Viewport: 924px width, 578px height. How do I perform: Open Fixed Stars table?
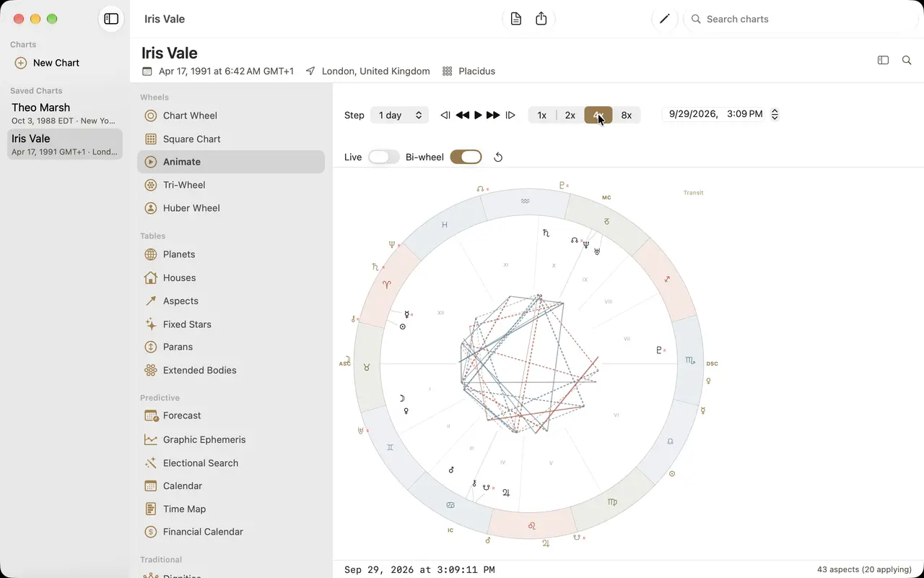click(x=231, y=324)
